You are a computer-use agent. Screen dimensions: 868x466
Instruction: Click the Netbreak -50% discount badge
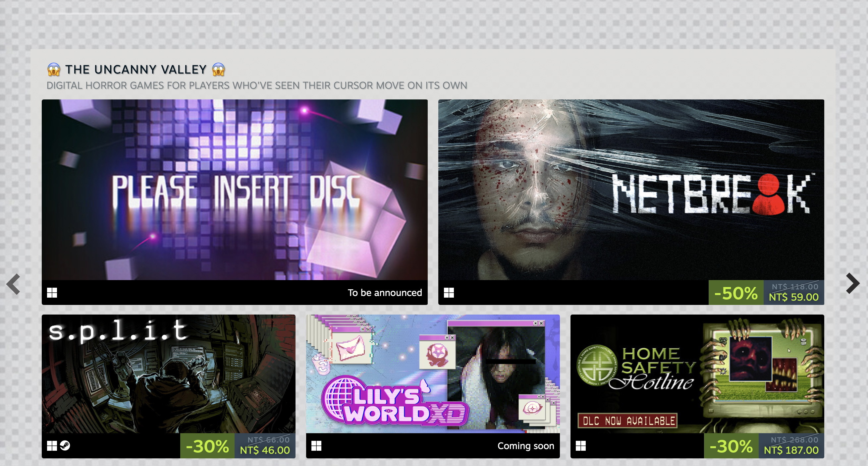pos(736,293)
